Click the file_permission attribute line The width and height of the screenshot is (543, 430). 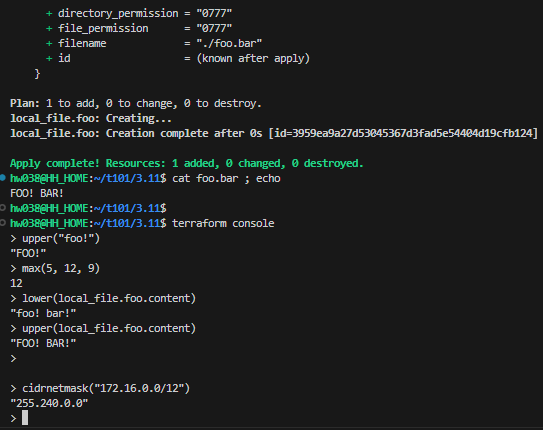139,28
